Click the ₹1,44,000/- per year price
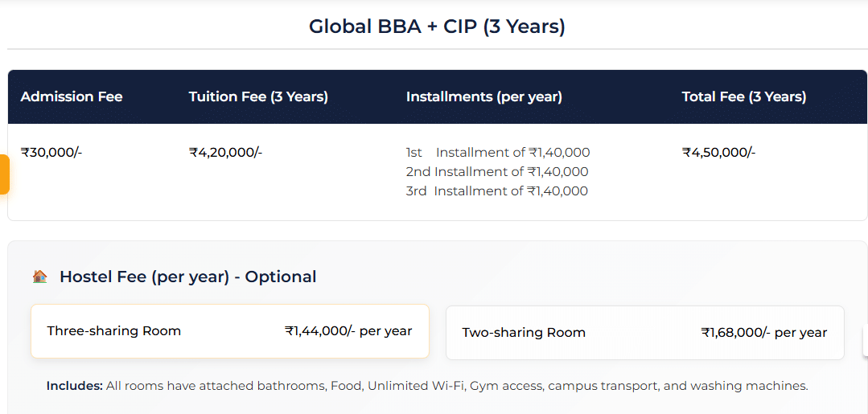868x414 pixels. [x=348, y=330]
